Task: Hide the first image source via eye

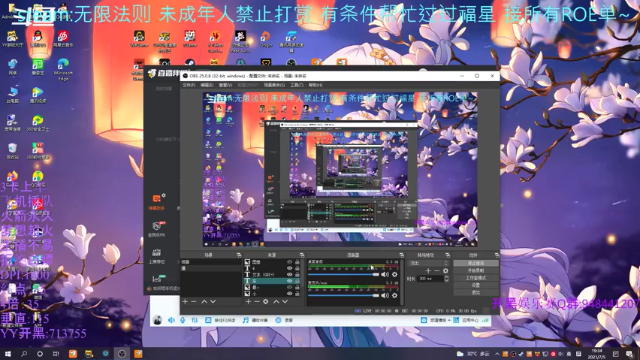Action: (x=289, y=262)
